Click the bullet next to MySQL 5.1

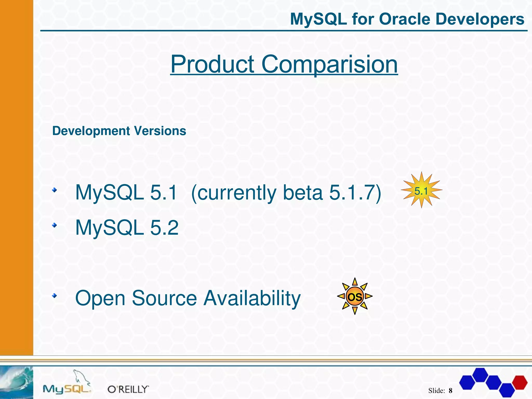[54, 190]
